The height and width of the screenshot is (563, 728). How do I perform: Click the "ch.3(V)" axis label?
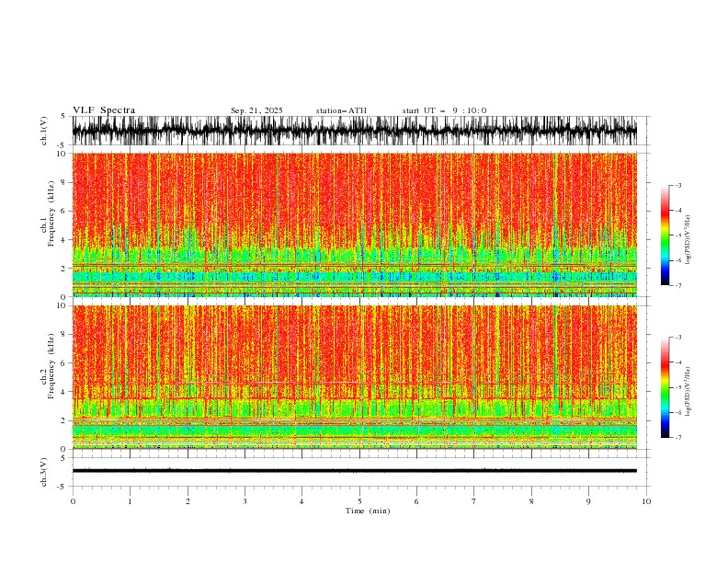(44, 472)
